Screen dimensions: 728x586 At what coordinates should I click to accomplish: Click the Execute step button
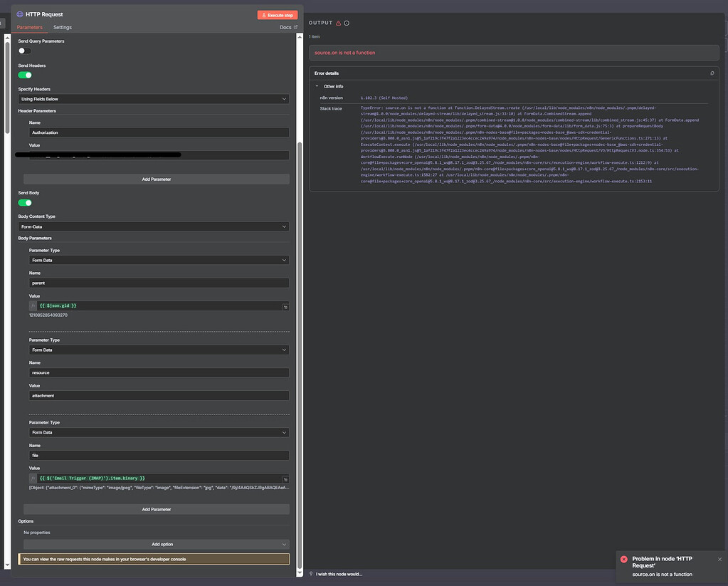click(278, 14)
